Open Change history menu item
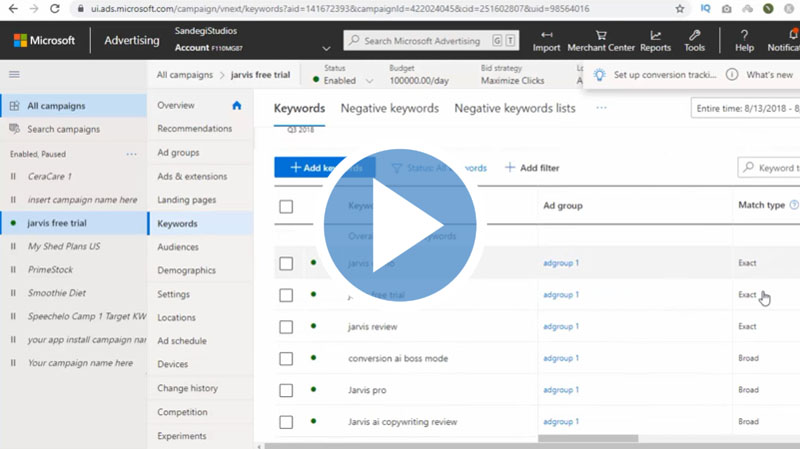800x449 pixels. [x=187, y=388]
